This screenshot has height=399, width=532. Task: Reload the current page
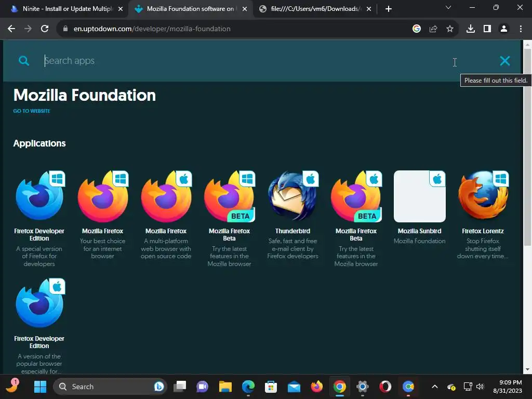[x=45, y=29]
